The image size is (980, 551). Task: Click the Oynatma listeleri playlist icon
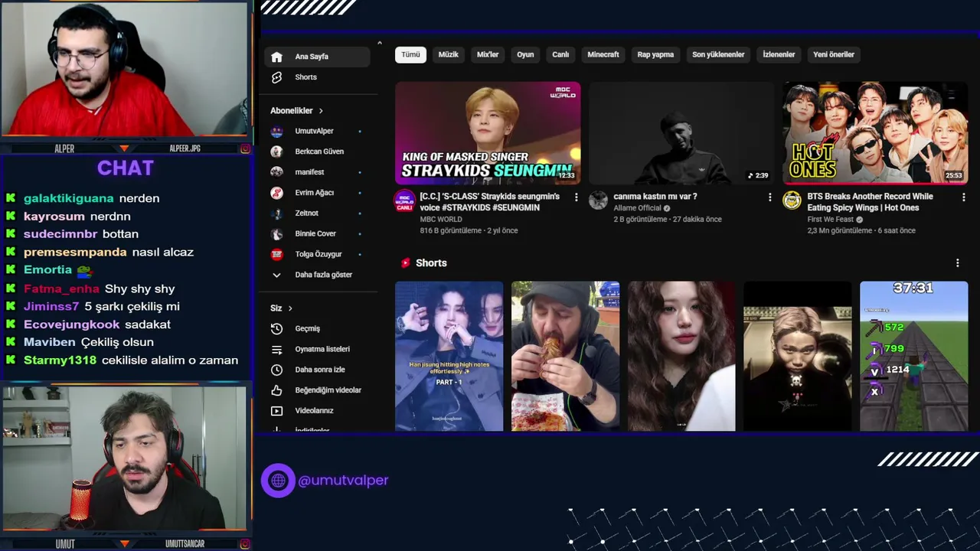pos(276,349)
